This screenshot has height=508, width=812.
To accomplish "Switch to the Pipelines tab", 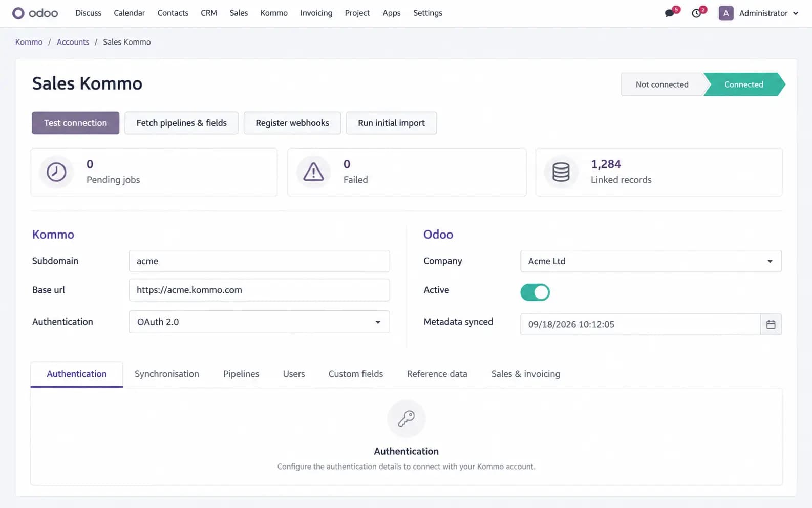I will tap(241, 374).
